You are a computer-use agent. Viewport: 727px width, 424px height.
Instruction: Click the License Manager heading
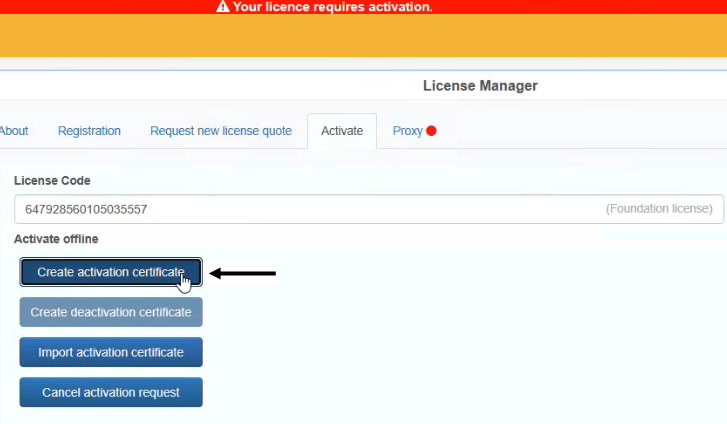tap(480, 86)
